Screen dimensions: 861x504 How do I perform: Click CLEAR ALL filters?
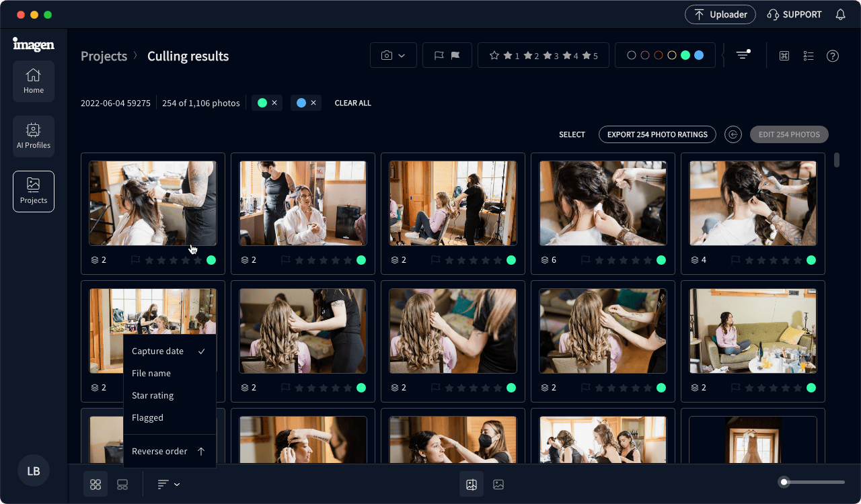(x=352, y=103)
